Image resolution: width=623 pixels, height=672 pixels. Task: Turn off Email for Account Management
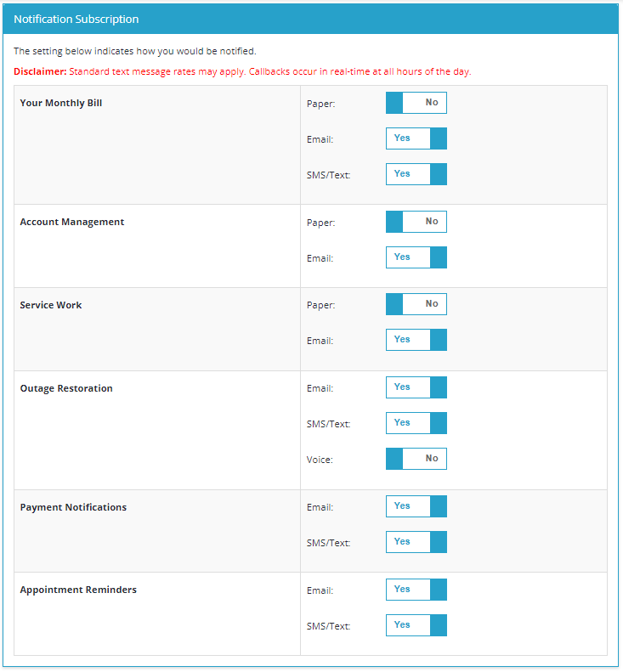(x=416, y=257)
